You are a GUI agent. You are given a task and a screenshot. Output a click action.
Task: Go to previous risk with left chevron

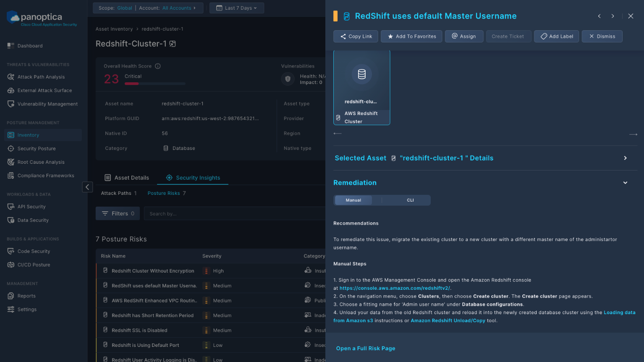(x=599, y=16)
